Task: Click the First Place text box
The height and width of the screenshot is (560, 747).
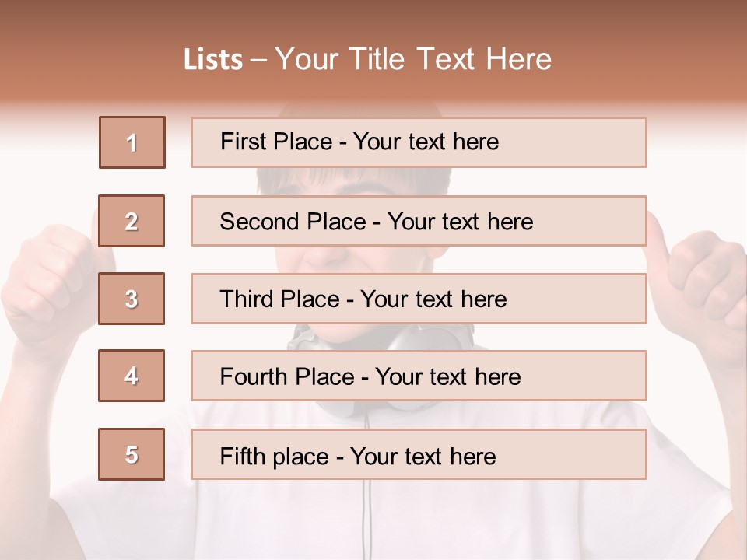Action: (419, 142)
